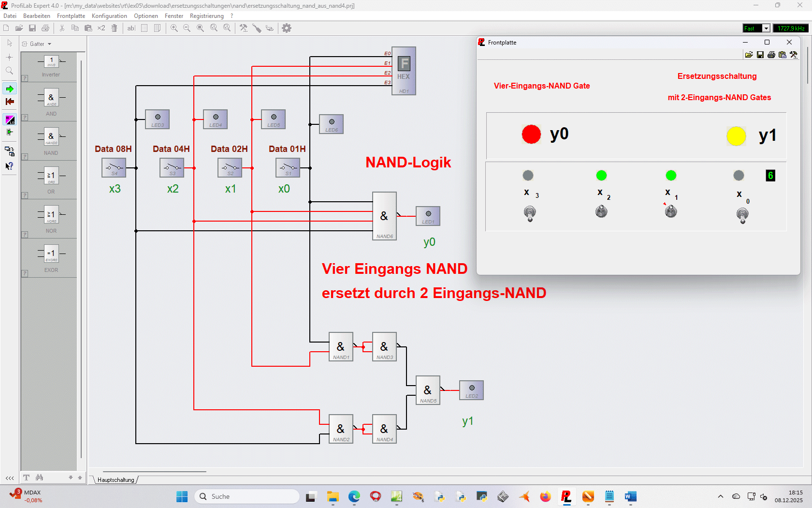Click the red stop simulation arrow

click(10, 102)
